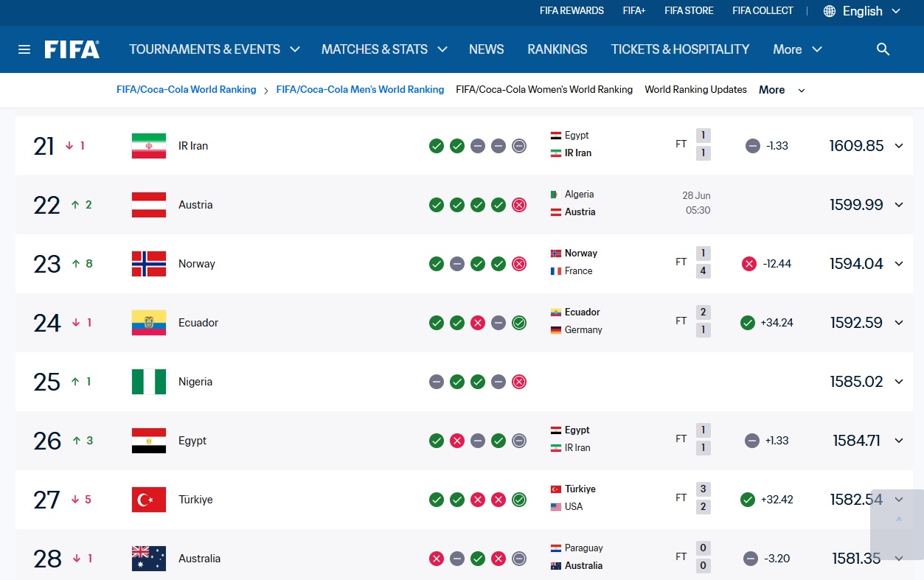Click the Algeria vs Austria 28 Jun fixture time
Image resolution: width=924 pixels, height=580 pixels.
pyautogui.click(x=696, y=203)
